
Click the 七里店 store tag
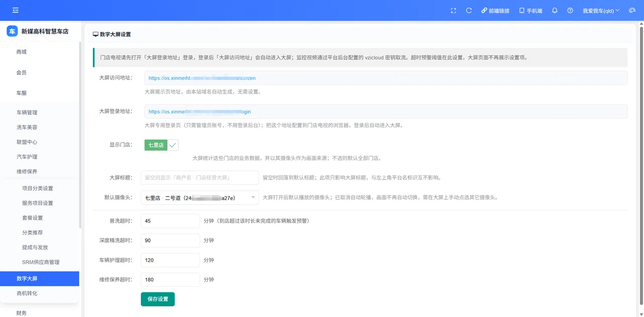pyautogui.click(x=155, y=145)
